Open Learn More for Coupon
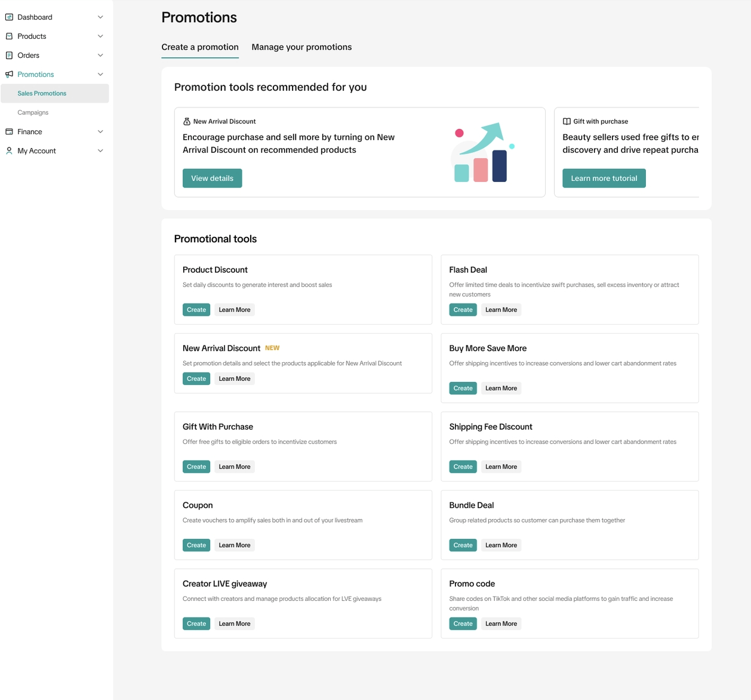Image resolution: width=751 pixels, height=700 pixels. (234, 545)
